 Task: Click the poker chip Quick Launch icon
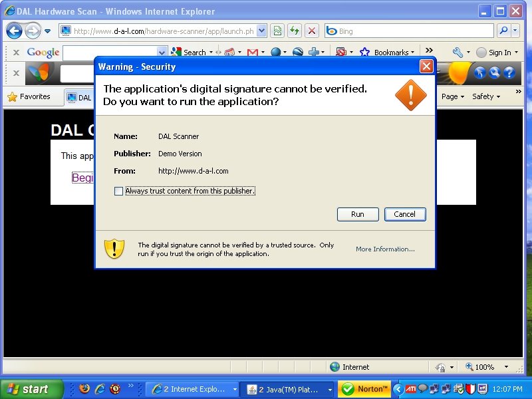(115, 388)
